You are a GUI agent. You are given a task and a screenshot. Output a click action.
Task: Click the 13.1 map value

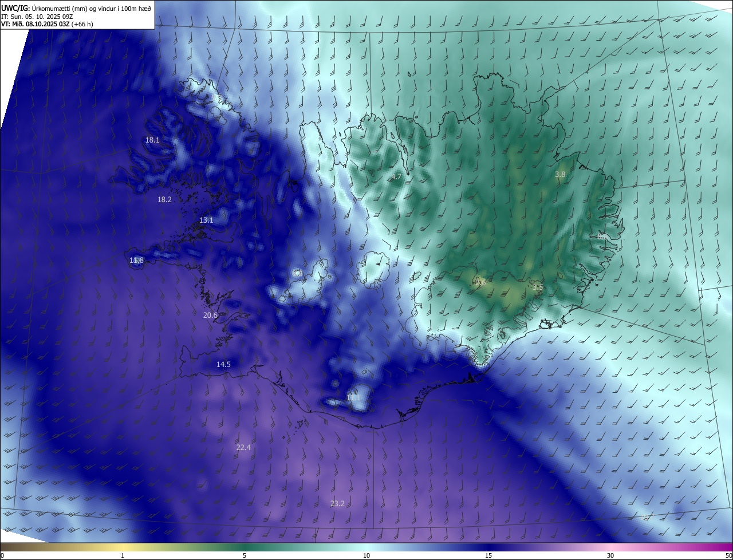pos(206,220)
